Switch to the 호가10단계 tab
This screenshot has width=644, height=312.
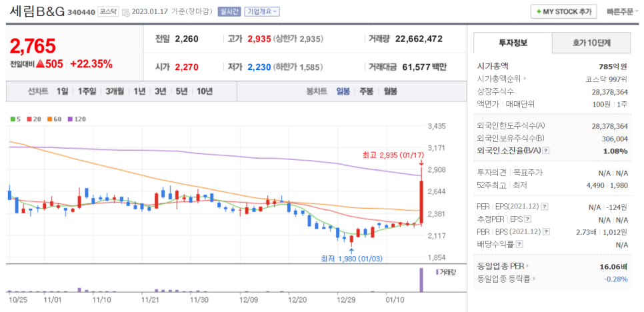pos(591,42)
